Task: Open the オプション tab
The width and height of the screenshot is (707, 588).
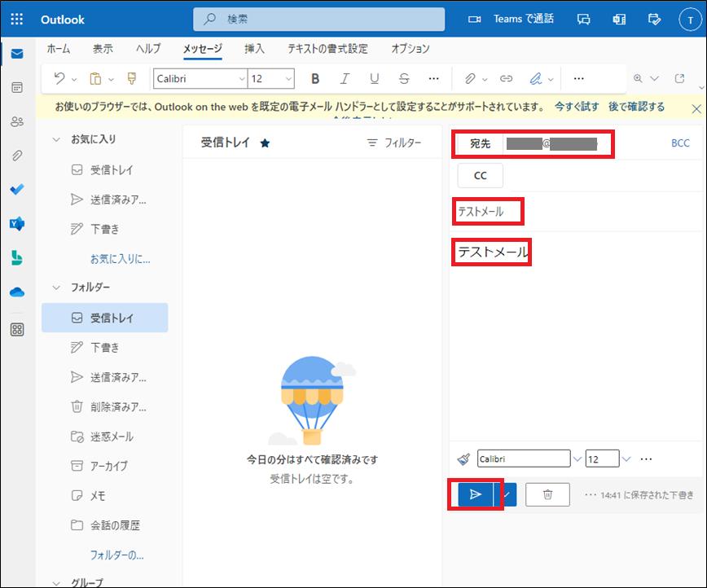Action: [411, 49]
